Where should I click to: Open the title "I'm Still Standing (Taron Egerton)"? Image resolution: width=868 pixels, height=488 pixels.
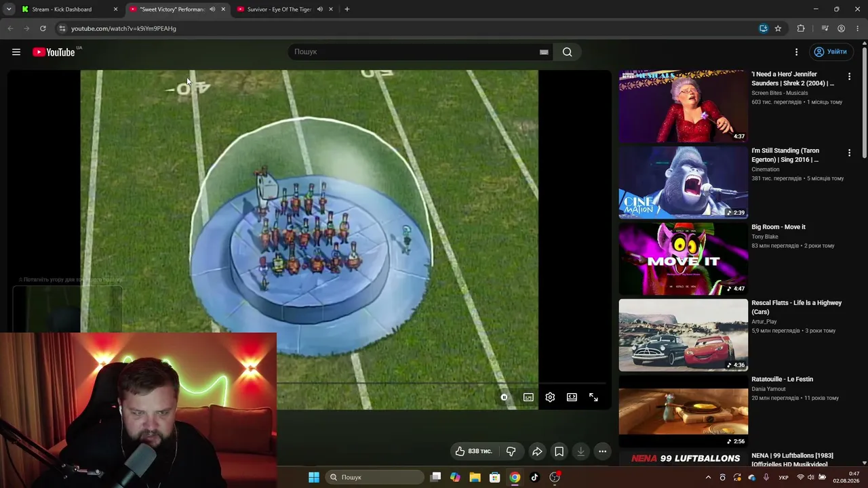(785, 155)
